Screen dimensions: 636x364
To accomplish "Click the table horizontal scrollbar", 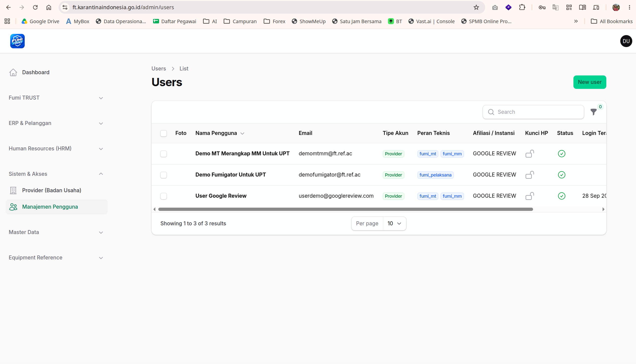I will tap(345, 209).
